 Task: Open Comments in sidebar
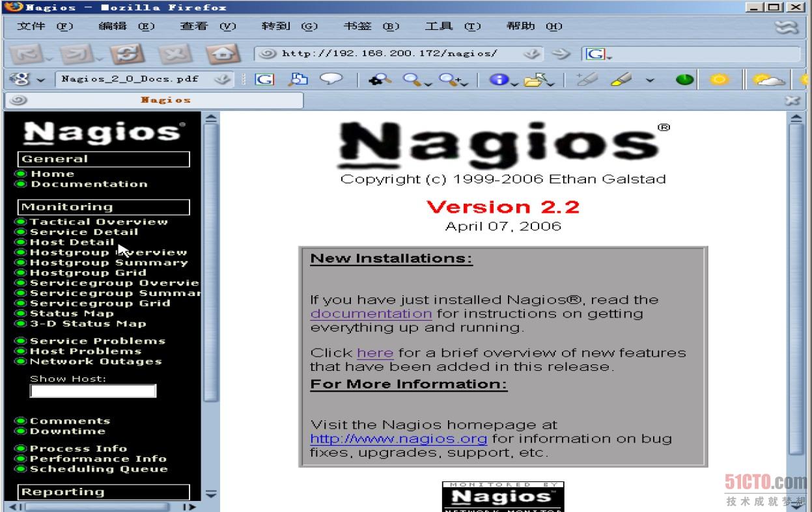pyautogui.click(x=70, y=421)
